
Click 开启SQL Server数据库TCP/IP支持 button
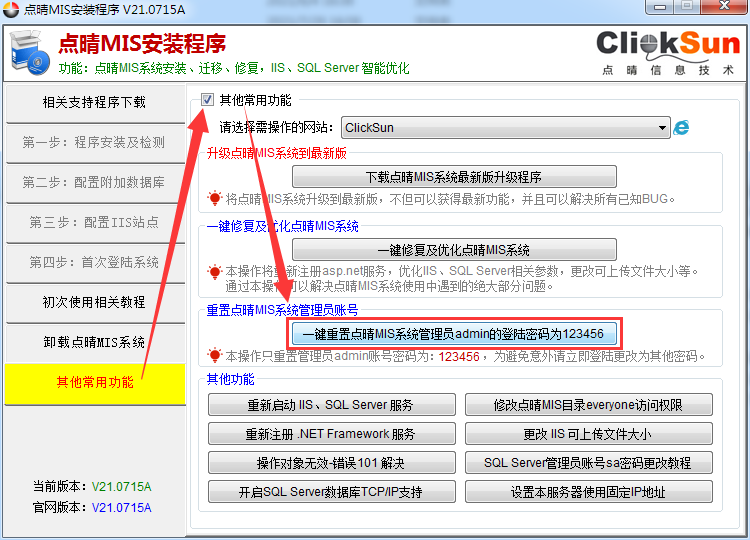click(331, 492)
